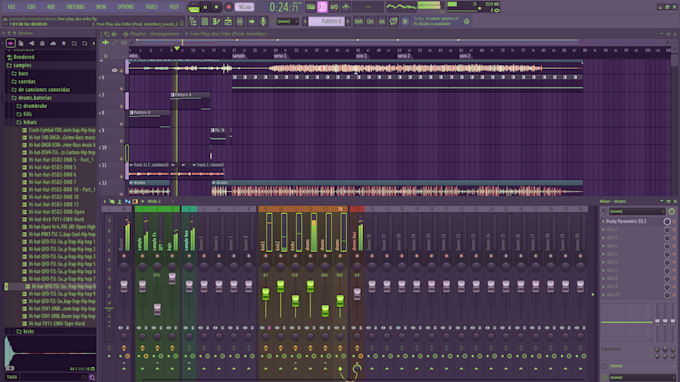Screen dimensions: 680x382
Task: Select the speaker icon in browser
Action: pyautogui.click(x=32, y=43)
